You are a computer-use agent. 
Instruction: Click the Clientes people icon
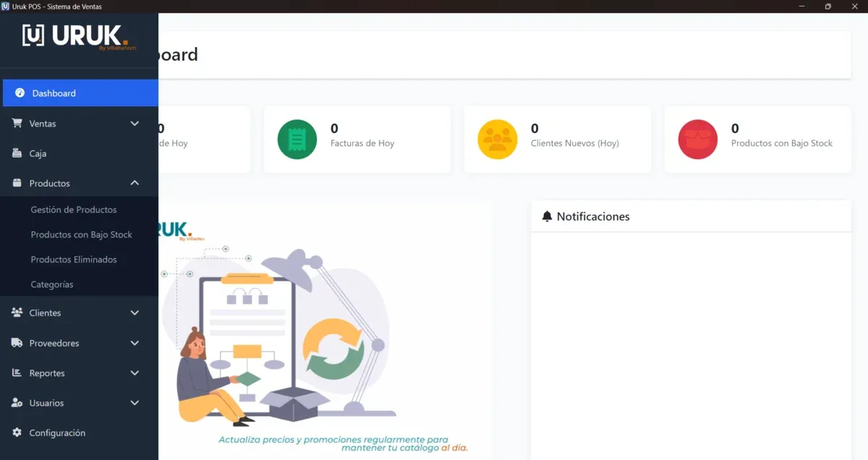coord(17,312)
